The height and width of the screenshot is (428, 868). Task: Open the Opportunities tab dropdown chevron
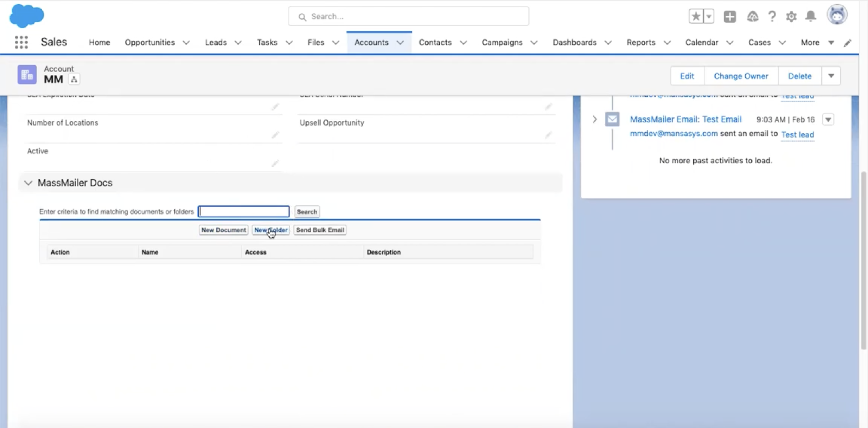186,43
